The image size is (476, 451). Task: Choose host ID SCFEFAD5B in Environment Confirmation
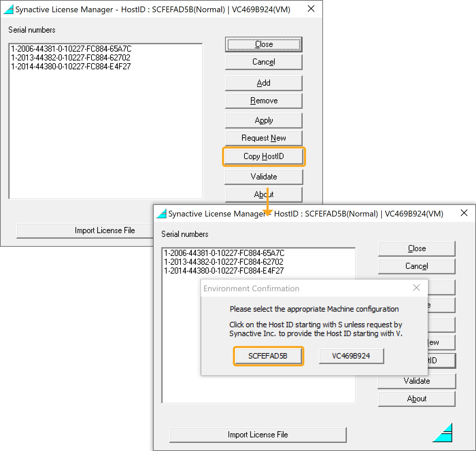[x=268, y=356]
